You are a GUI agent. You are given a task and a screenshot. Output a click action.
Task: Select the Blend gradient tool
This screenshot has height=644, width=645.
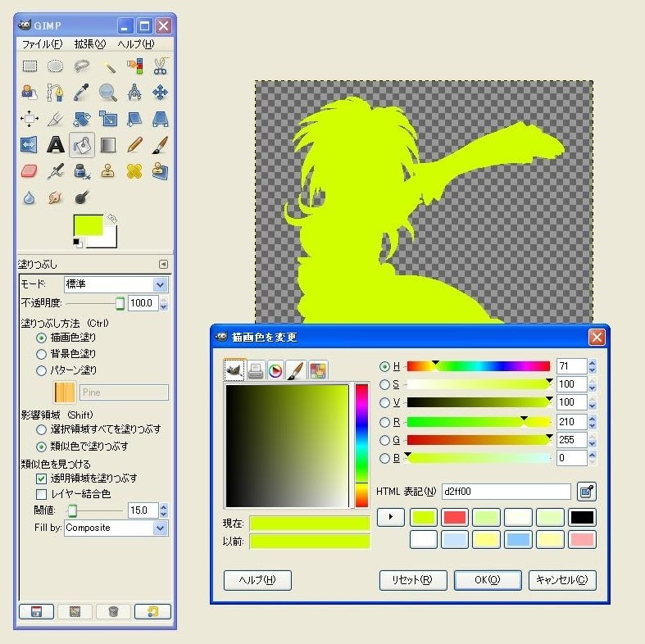click(108, 145)
